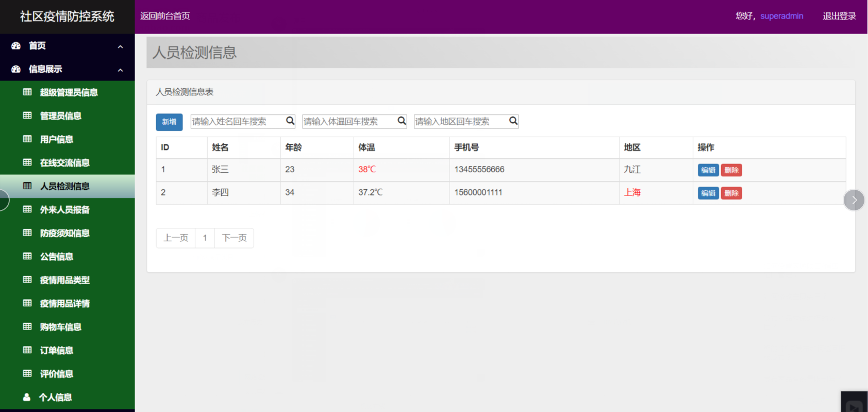Click the region search magnifier icon

[513, 121]
